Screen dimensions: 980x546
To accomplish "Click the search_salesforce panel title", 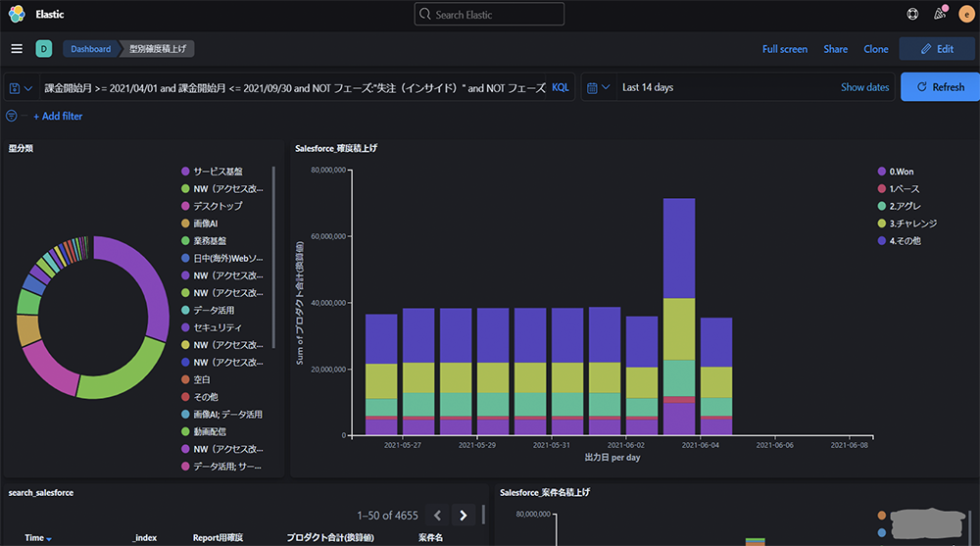I will pyautogui.click(x=41, y=493).
